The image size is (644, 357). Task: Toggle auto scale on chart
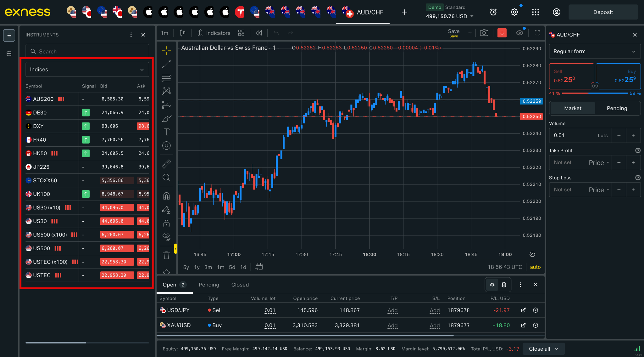pyautogui.click(x=535, y=267)
